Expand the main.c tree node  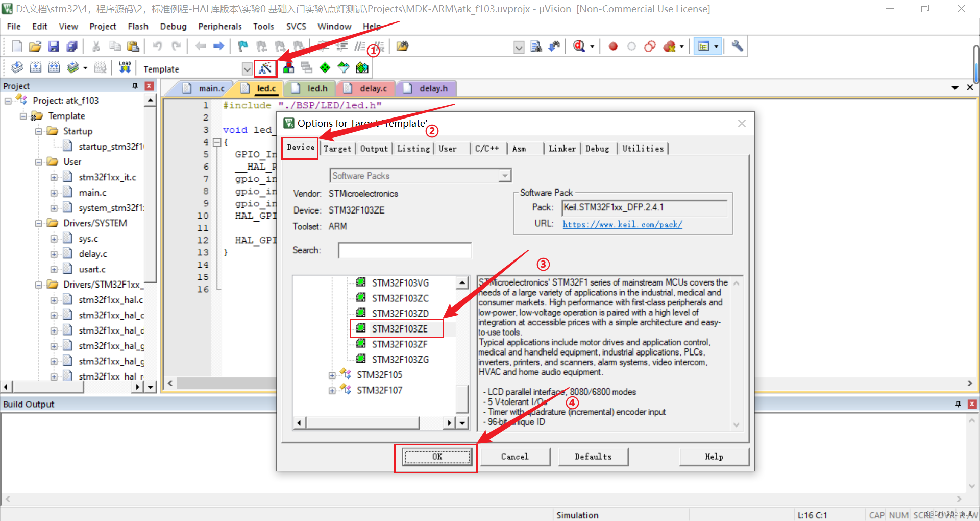(x=54, y=193)
